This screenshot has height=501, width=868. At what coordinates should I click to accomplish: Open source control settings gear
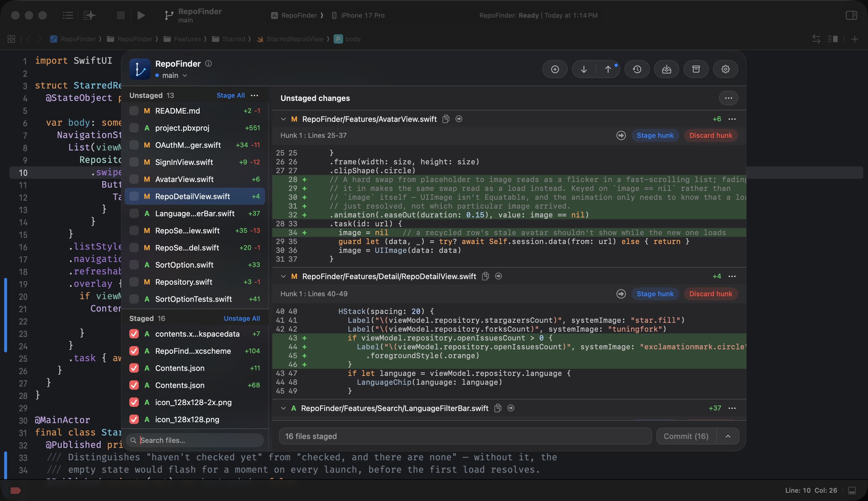[725, 69]
